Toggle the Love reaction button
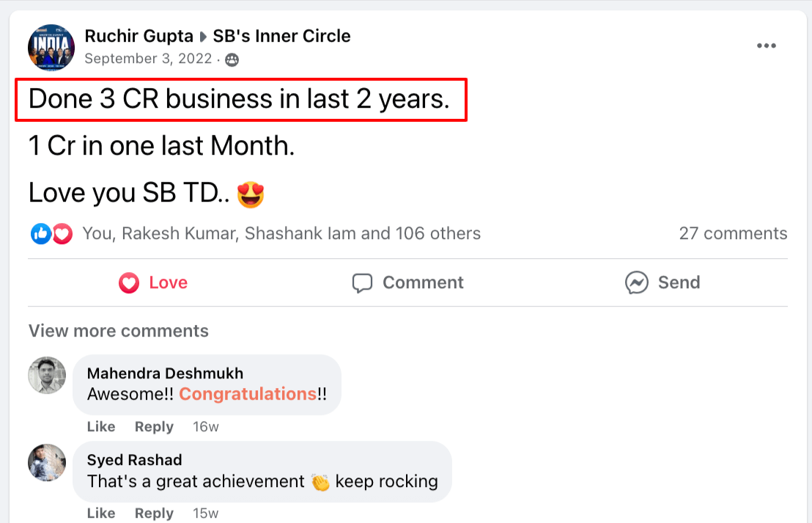Image resolution: width=812 pixels, height=523 pixels. (153, 282)
